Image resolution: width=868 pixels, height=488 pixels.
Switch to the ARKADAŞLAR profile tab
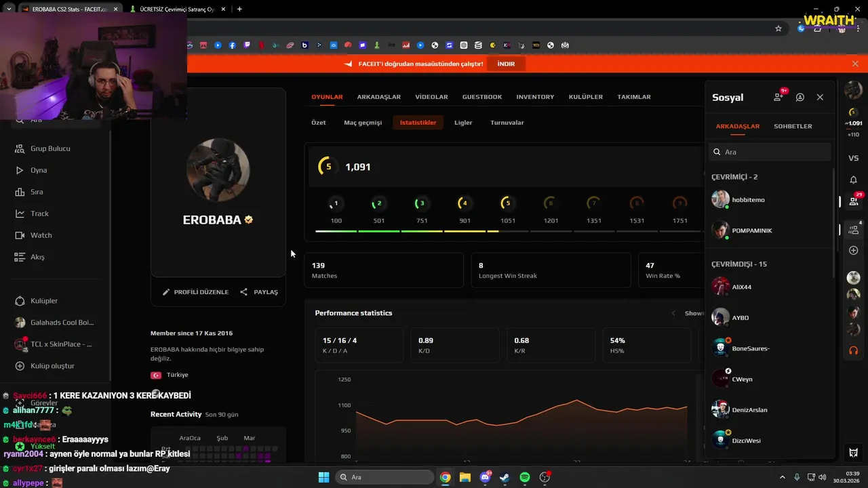(x=379, y=97)
